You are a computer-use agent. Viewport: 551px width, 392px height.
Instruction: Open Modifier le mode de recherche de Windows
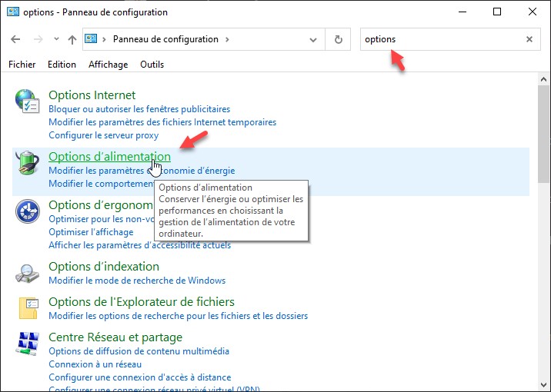pyautogui.click(x=137, y=281)
